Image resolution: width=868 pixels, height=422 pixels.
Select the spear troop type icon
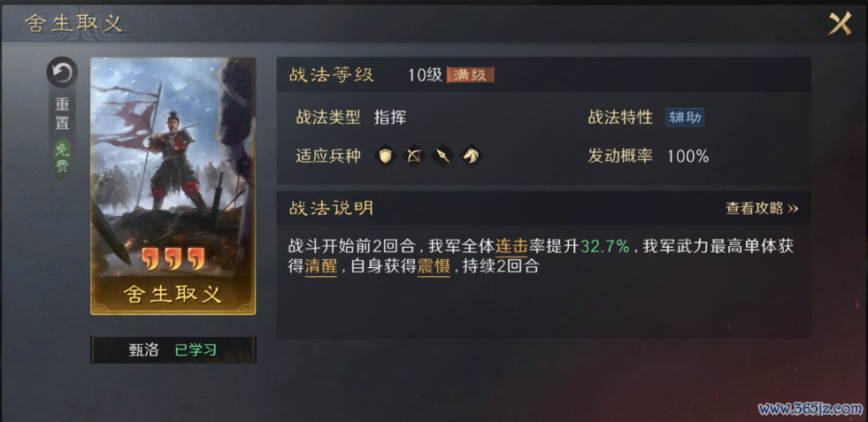coord(442,157)
